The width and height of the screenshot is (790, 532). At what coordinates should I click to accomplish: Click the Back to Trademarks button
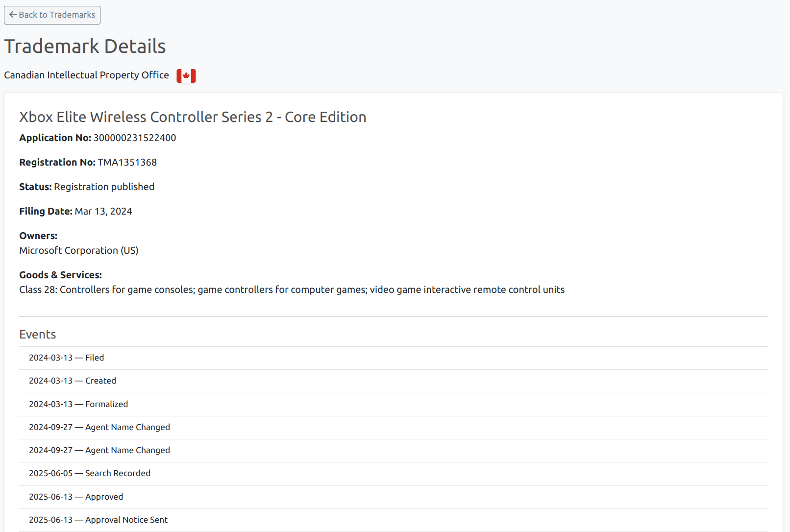pyautogui.click(x=52, y=15)
